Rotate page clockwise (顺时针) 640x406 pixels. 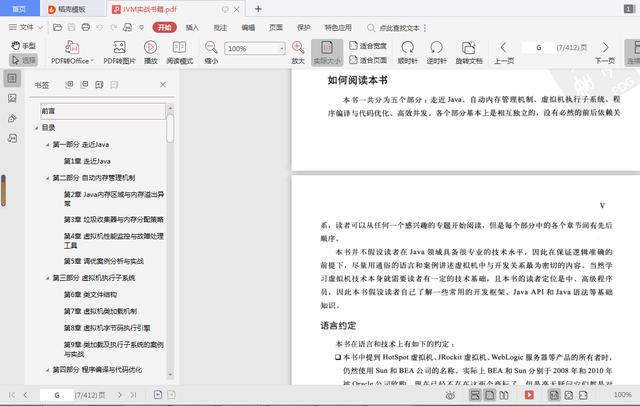coord(407,52)
